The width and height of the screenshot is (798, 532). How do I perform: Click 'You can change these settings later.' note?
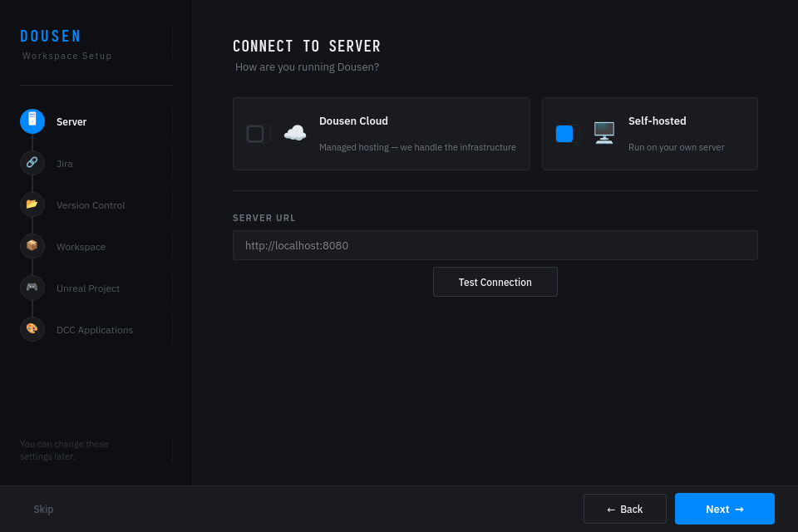tap(64, 450)
